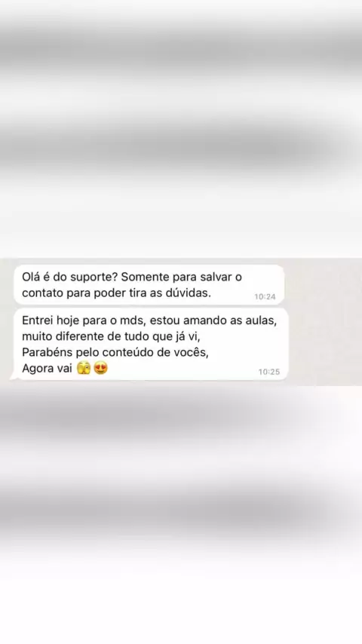The width and height of the screenshot is (362, 644).
Task: Select the 10:25 timestamp
Action: (268, 372)
